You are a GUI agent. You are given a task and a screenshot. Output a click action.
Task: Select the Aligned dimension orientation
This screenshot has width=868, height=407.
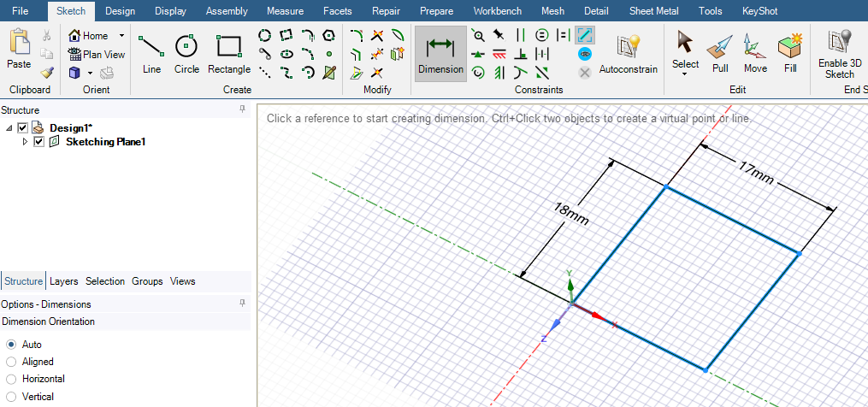(x=11, y=362)
